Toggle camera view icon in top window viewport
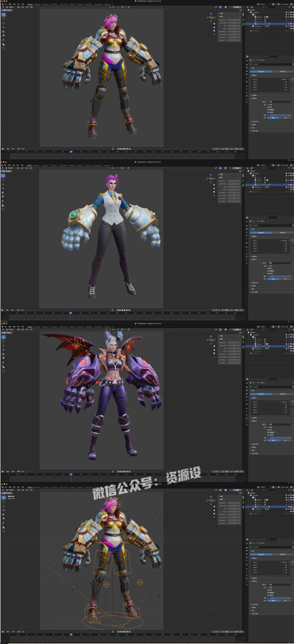This screenshot has width=294, height=644. 214,31
